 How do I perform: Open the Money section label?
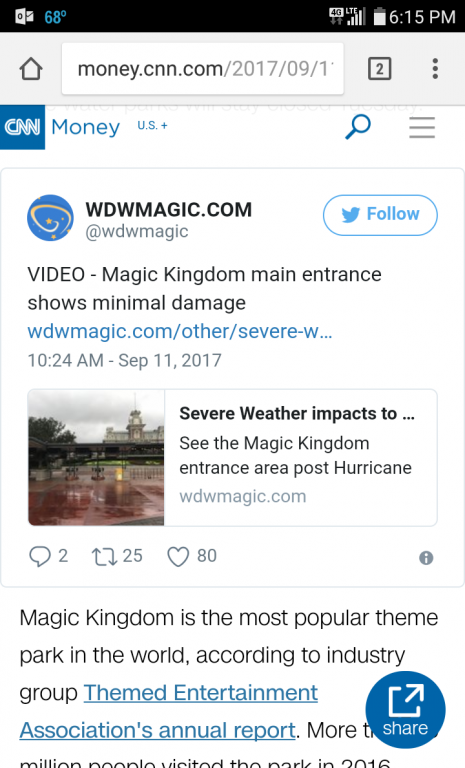click(86, 127)
